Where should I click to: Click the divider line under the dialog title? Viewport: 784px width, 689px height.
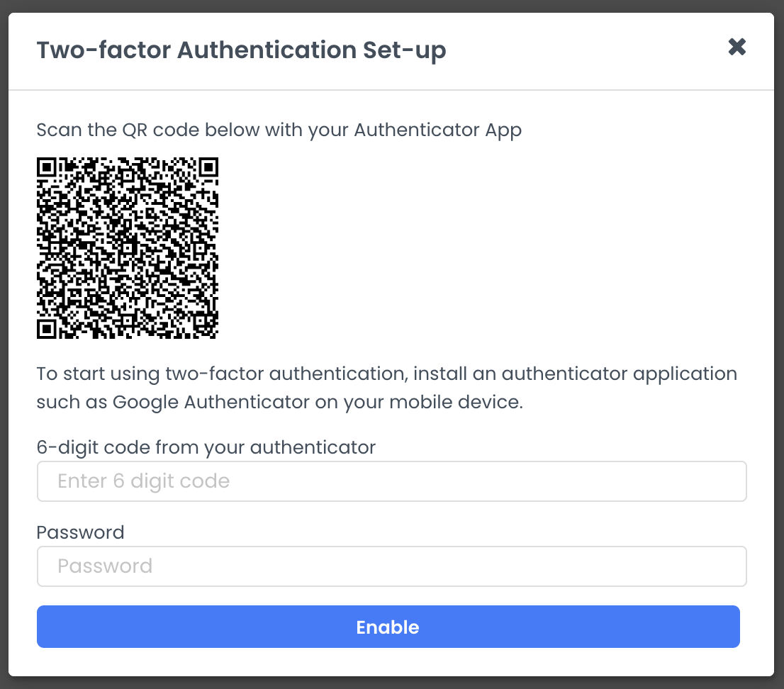[392, 90]
